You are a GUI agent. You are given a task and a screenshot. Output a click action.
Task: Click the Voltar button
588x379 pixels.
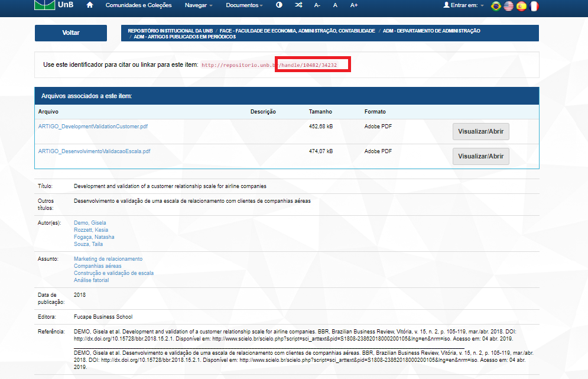coord(71,33)
